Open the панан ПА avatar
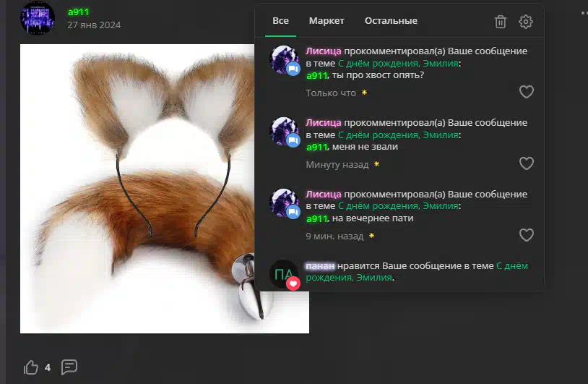 pos(284,274)
